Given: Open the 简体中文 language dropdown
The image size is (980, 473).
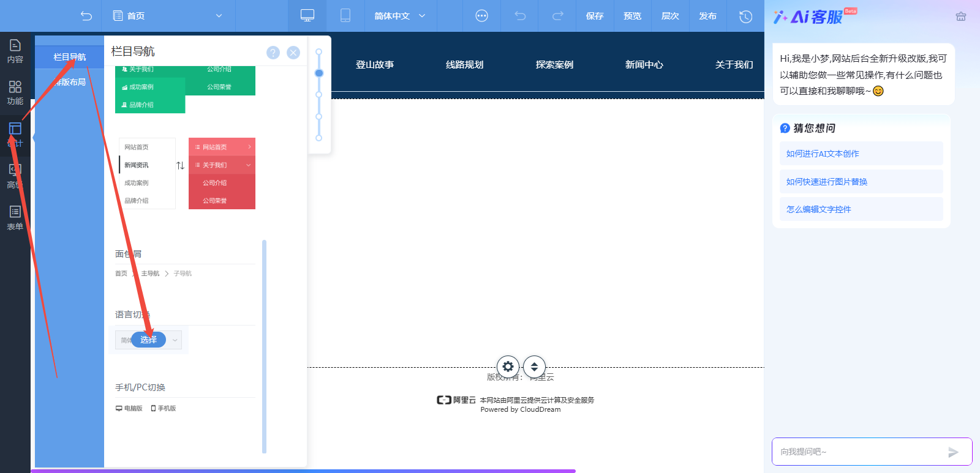Looking at the screenshot, I should pyautogui.click(x=400, y=16).
